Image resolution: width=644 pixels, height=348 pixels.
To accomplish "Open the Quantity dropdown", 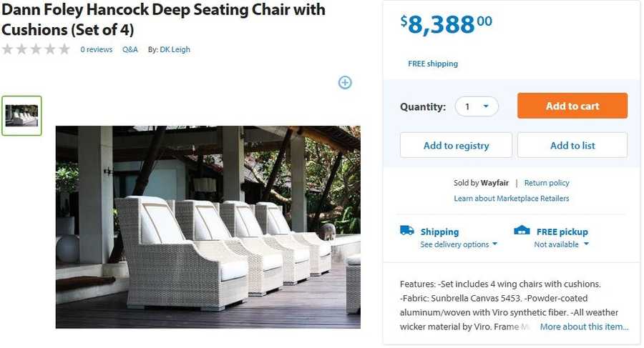I will tap(477, 106).
